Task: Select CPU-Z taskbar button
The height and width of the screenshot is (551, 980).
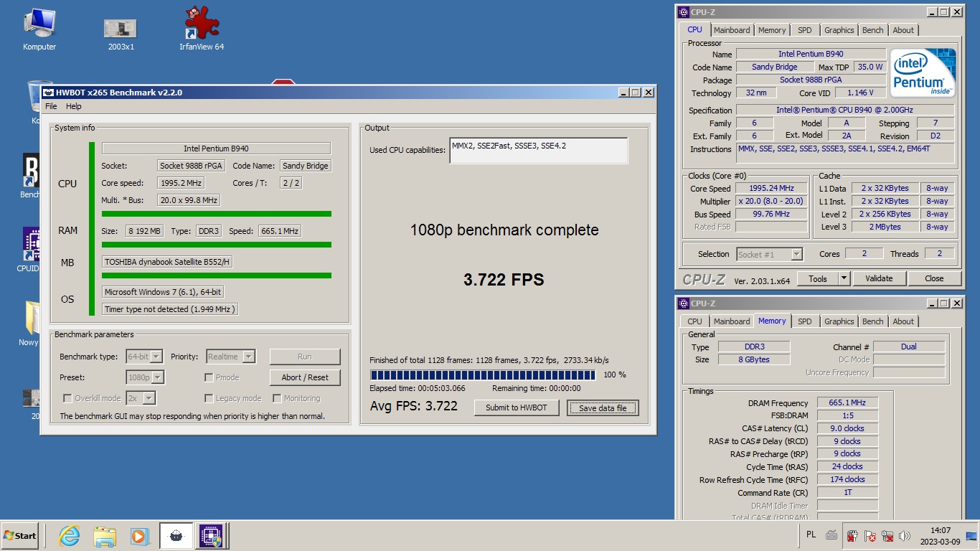Action: pos(211,535)
